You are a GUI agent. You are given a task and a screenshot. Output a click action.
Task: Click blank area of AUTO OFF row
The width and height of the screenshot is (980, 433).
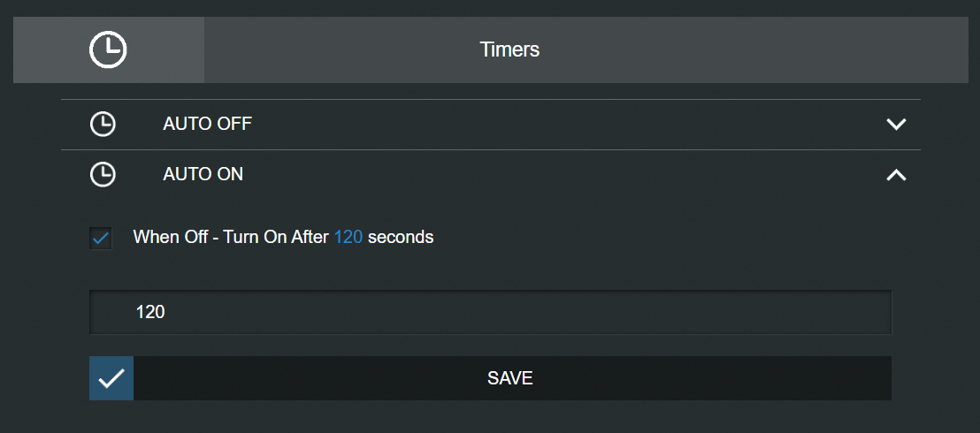(x=563, y=124)
